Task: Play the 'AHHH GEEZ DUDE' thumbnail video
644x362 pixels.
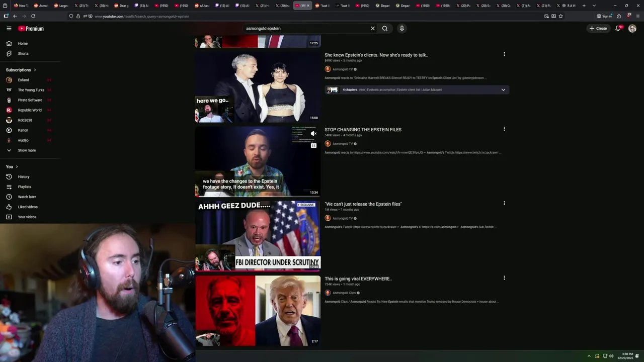Action: (x=258, y=235)
